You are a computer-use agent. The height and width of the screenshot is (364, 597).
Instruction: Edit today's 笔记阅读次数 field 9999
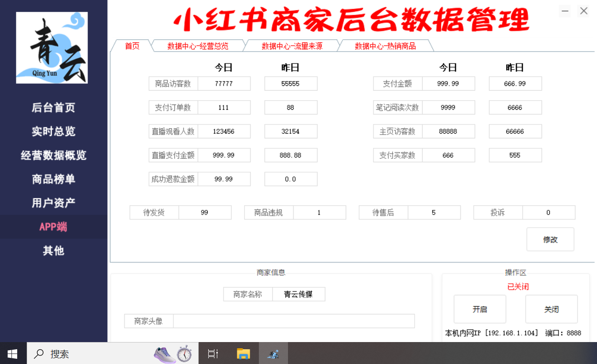(x=448, y=107)
